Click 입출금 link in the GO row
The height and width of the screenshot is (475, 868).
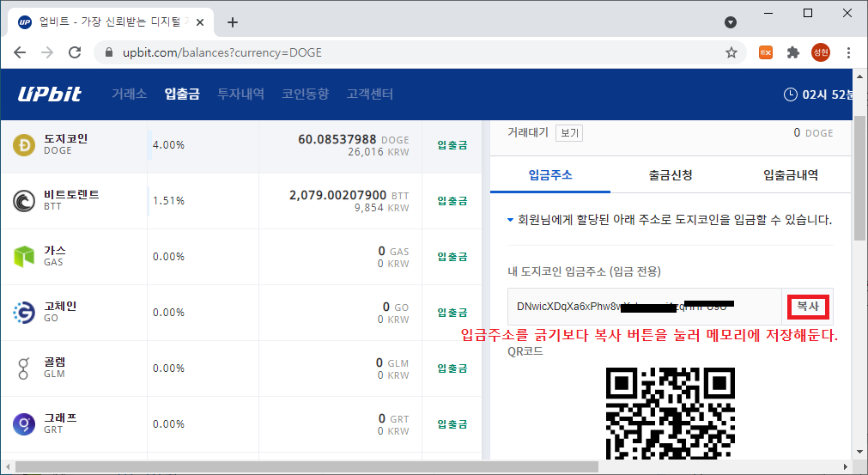452,313
